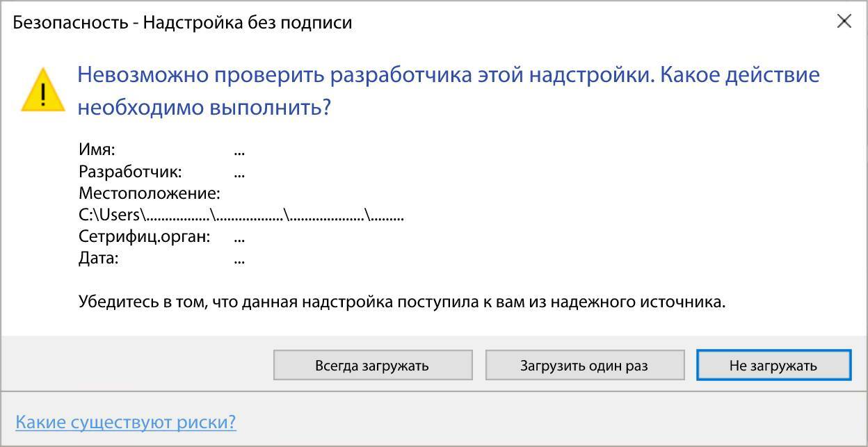
Task: Click the yellow warning triangle icon
Action: coord(43,92)
